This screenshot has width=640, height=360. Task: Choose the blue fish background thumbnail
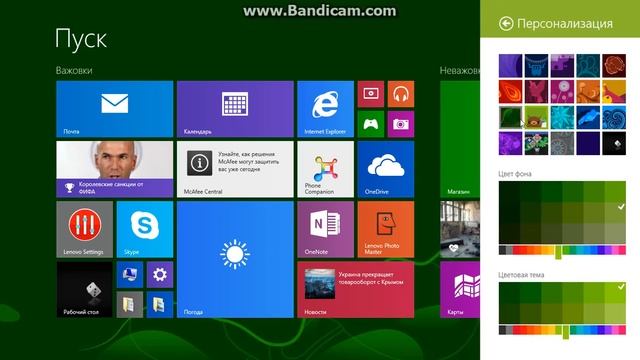tap(588, 117)
